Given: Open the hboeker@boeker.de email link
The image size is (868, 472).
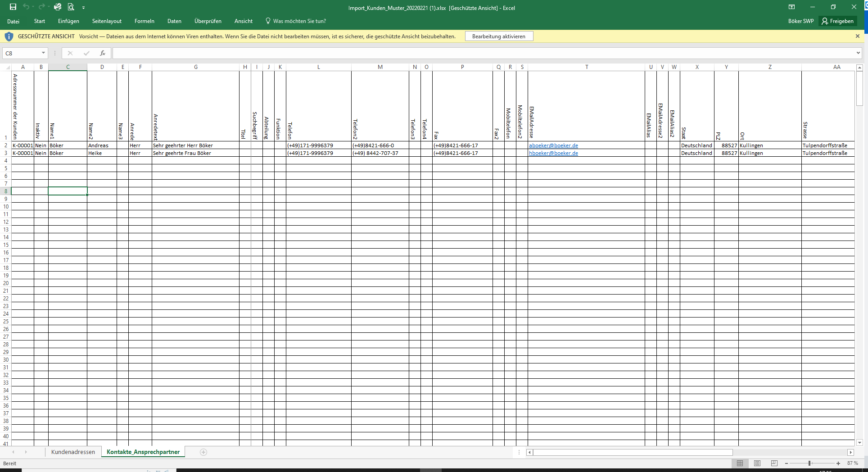Looking at the screenshot, I should click(x=554, y=153).
